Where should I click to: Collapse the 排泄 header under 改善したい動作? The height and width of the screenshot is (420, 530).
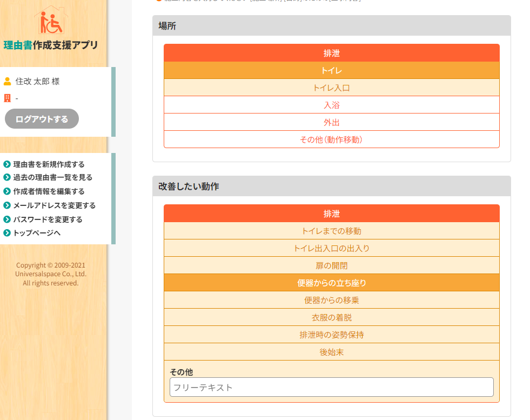pos(331,214)
